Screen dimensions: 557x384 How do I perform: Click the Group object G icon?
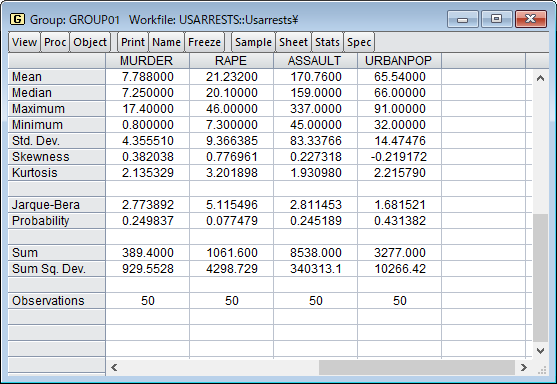tap(17, 19)
